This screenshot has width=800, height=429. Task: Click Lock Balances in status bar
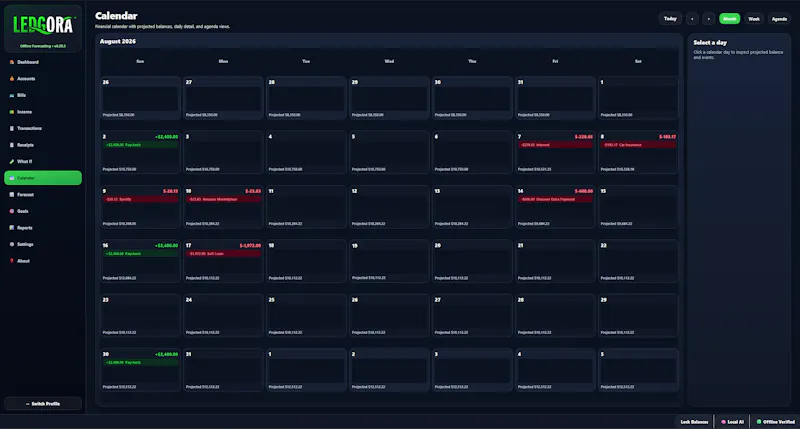(694, 422)
